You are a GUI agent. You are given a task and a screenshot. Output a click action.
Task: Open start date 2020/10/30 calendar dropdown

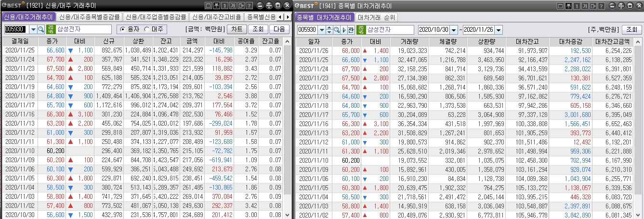click(454, 30)
